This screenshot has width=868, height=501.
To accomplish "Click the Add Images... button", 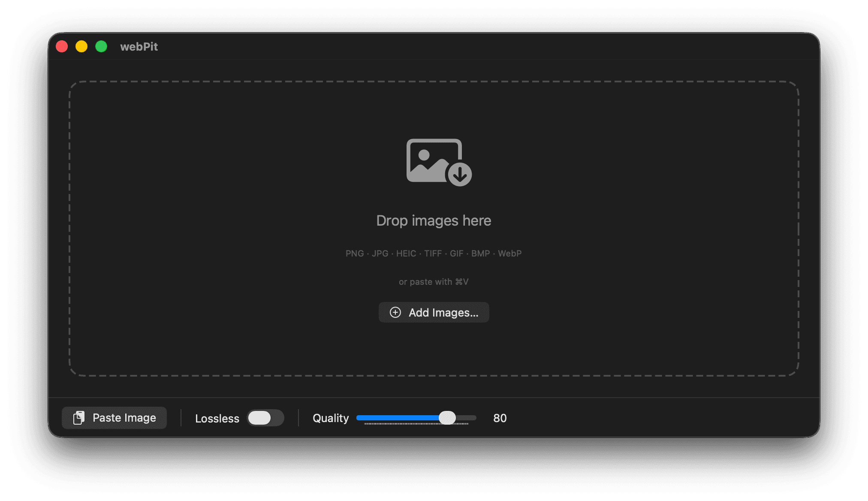I will [x=434, y=312].
